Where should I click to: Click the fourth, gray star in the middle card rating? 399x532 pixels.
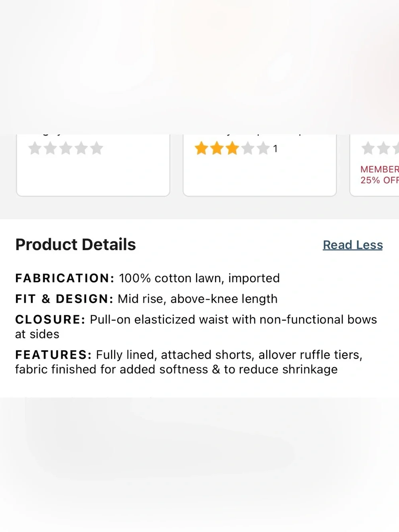click(x=247, y=149)
